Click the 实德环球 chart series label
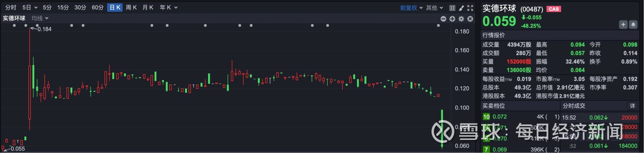644x153 pixels. 14,18
